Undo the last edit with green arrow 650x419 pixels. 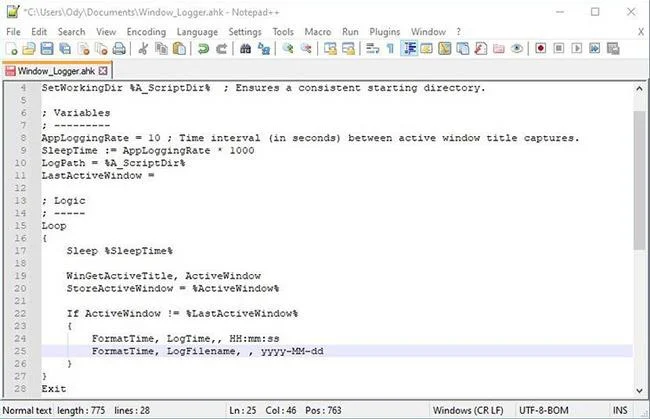pos(203,49)
